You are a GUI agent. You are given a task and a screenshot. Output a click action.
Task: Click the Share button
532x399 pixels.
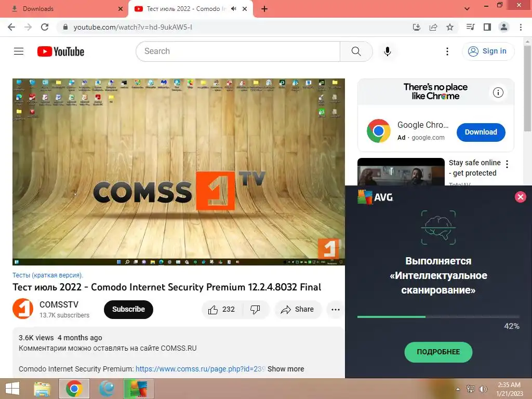click(298, 310)
